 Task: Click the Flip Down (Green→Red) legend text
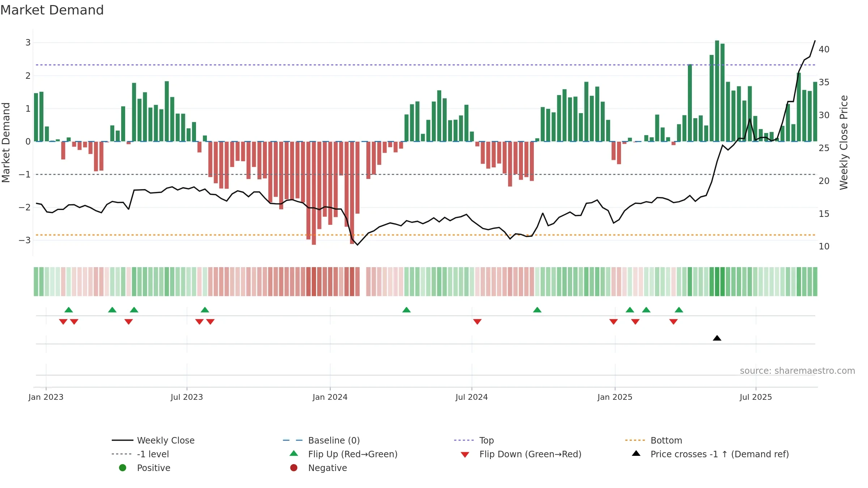531,454
